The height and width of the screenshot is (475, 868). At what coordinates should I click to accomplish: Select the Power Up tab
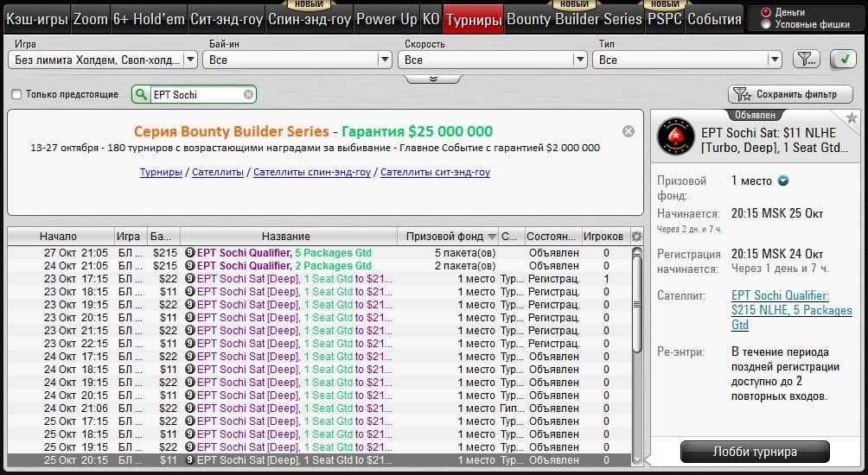click(386, 19)
